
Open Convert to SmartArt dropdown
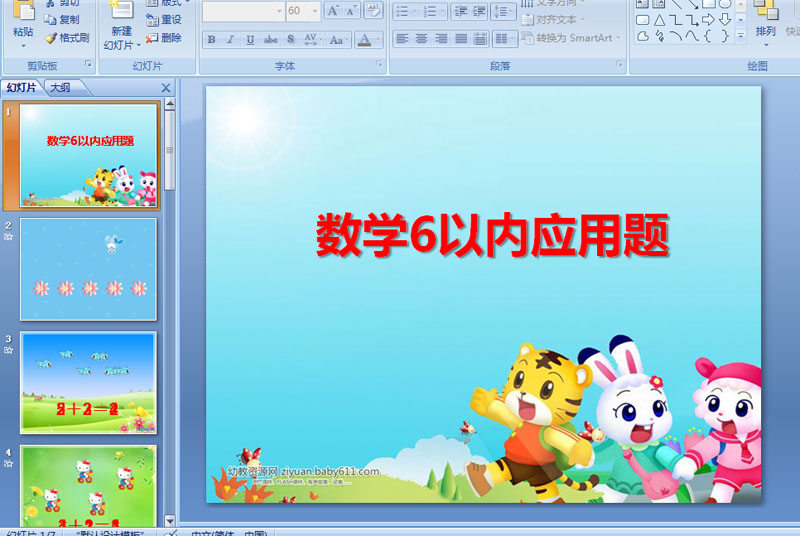571,38
